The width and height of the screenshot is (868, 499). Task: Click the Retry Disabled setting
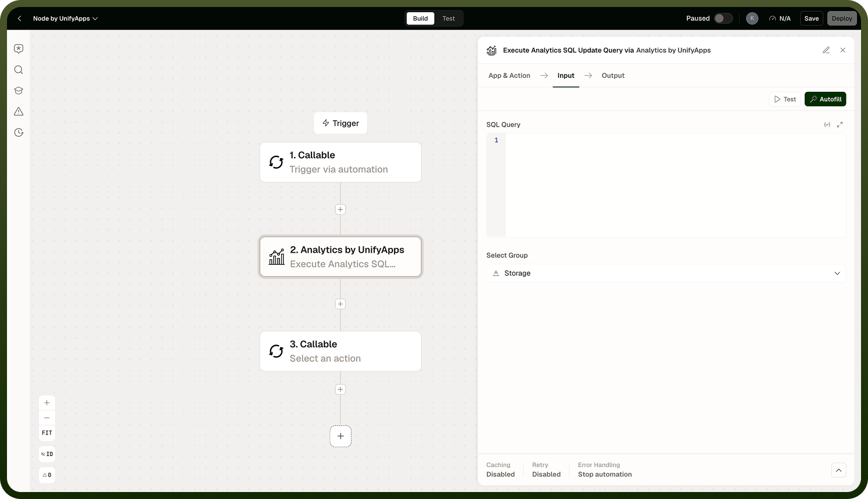(547, 470)
